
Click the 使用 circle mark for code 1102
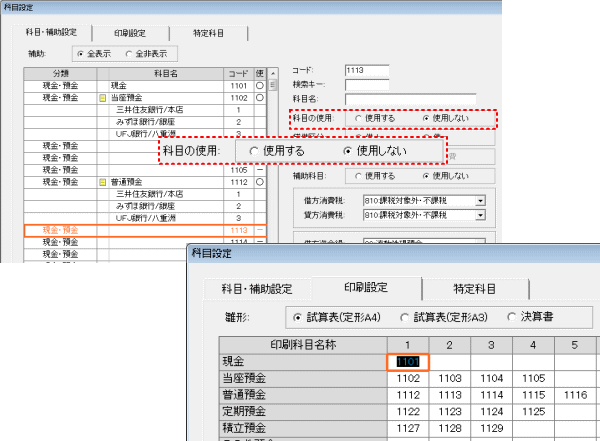pos(260,98)
